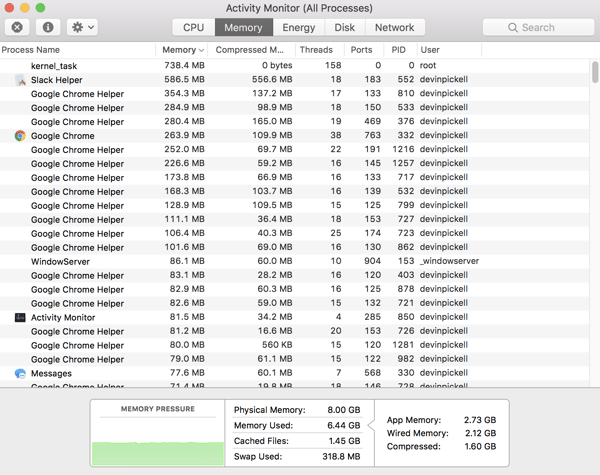Select Google Chrome Helper using 354.3 MB
This screenshot has height=475, width=600.
[x=294, y=94]
